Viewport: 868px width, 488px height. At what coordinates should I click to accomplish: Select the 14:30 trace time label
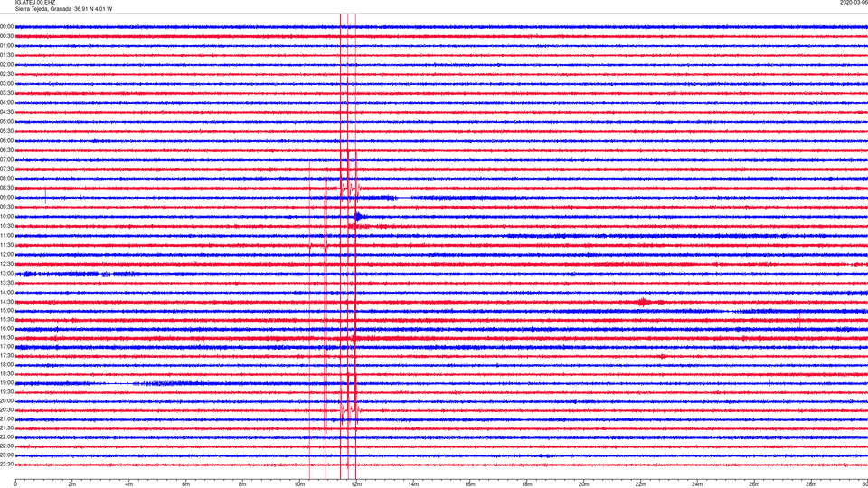6,302
